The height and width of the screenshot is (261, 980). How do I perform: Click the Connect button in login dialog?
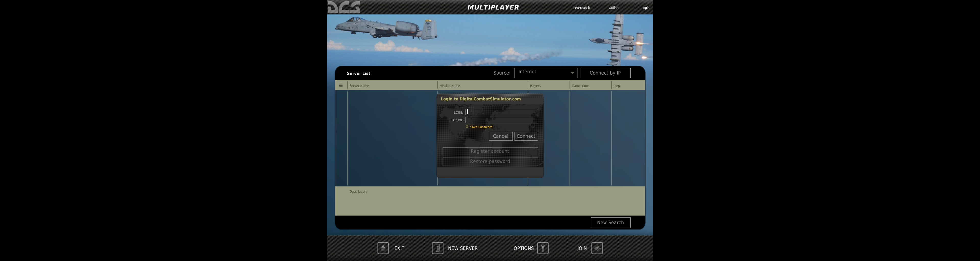tap(526, 136)
